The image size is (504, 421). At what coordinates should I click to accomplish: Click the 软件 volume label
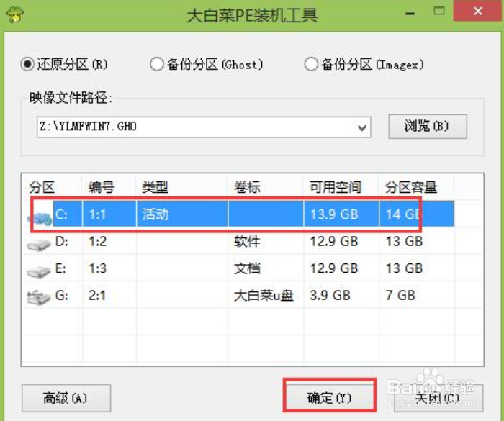click(x=247, y=241)
